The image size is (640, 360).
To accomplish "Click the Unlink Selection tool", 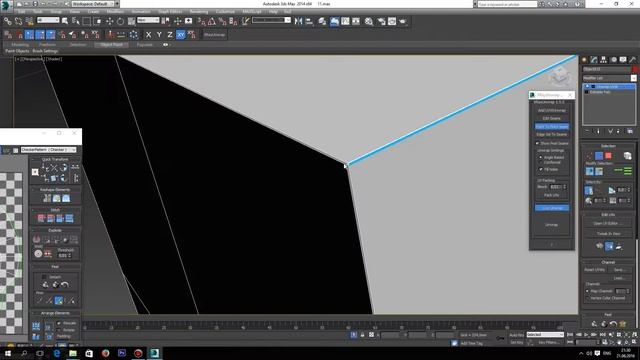I will tap(18, 21).
